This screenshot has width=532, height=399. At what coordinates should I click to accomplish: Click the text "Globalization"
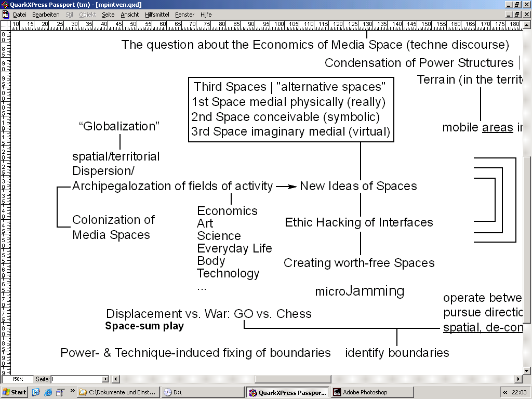119,126
